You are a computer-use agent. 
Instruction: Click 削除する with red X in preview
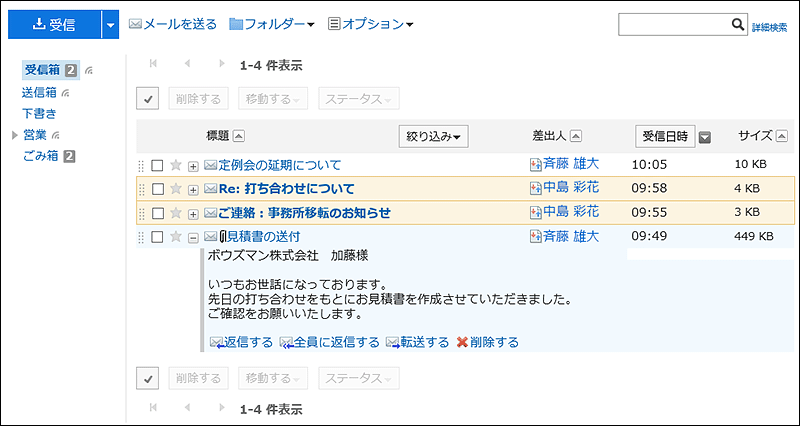tap(488, 342)
